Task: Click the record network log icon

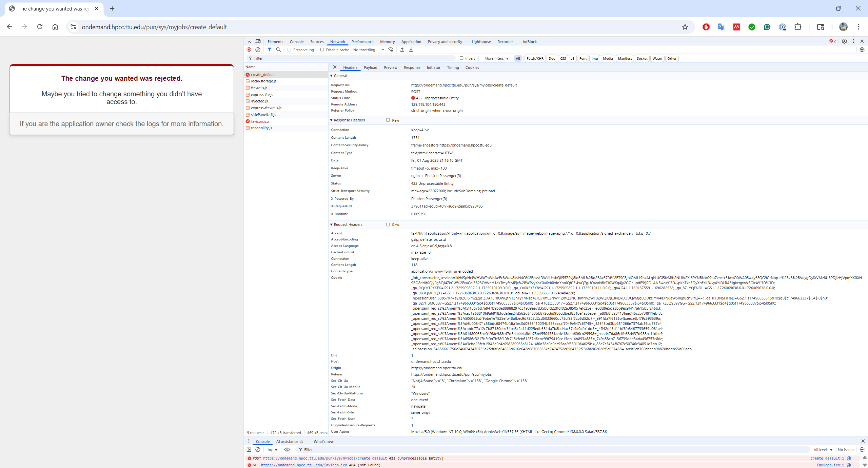Action: (x=249, y=50)
